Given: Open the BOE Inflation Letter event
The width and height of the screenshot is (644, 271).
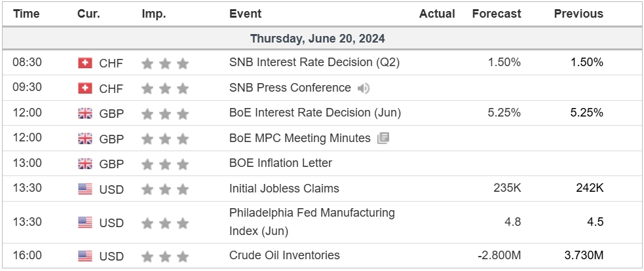Looking at the screenshot, I should point(280,163).
